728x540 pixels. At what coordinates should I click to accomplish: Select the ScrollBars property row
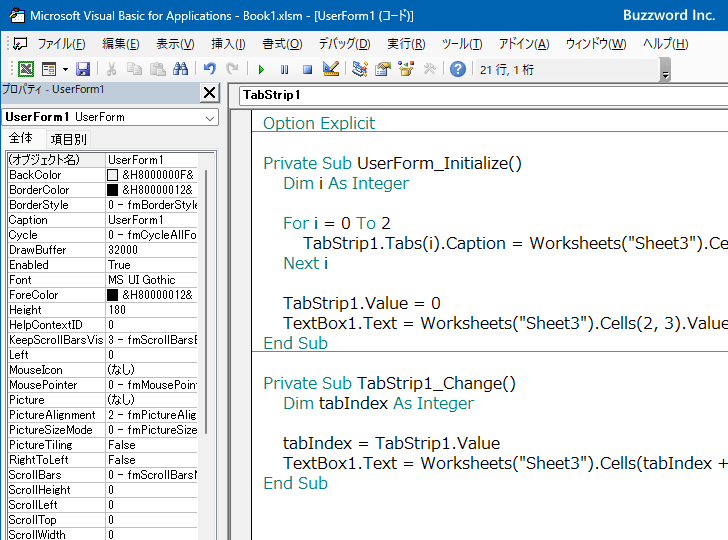[102, 475]
